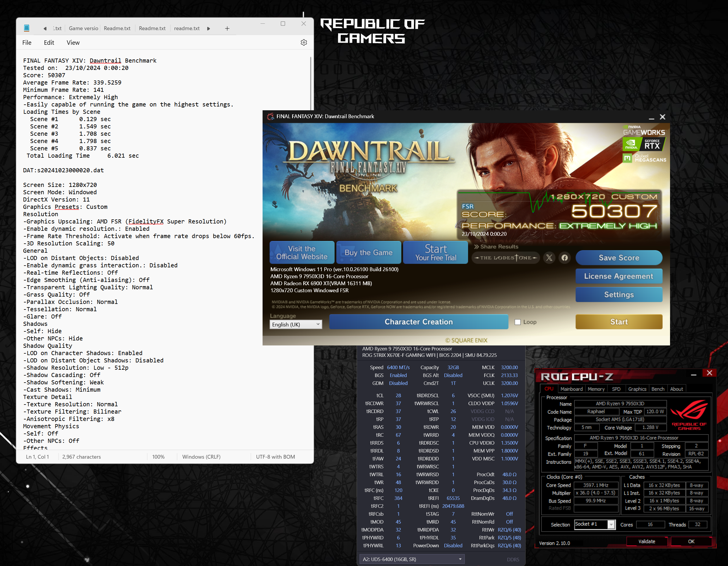Switch to the Game versio tab
Image resolution: width=728 pixels, height=566 pixels.
83,28
